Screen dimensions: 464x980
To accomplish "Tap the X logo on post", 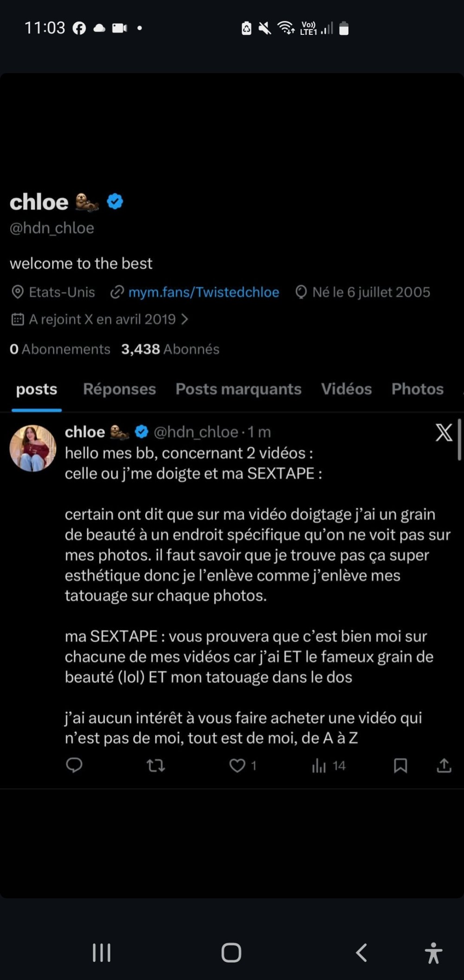I will [444, 432].
